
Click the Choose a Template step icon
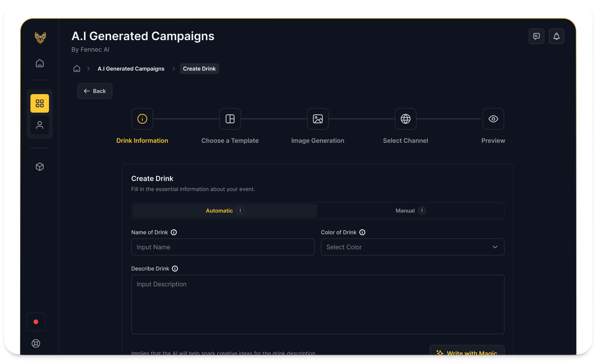click(x=230, y=119)
